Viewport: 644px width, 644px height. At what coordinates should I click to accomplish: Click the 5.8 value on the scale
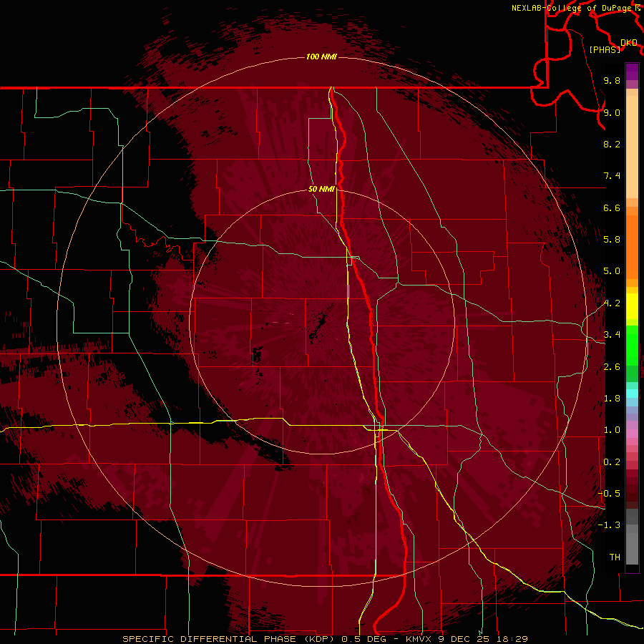click(x=612, y=240)
